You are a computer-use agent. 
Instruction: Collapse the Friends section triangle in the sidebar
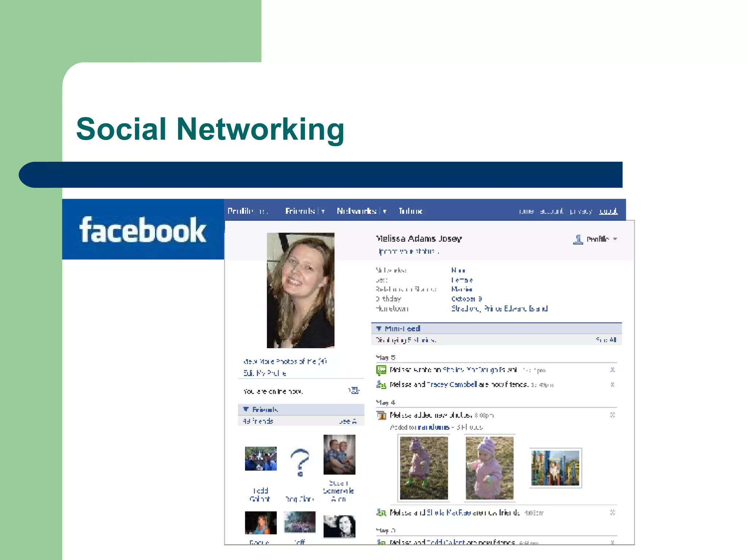pyautogui.click(x=246, y=409)
